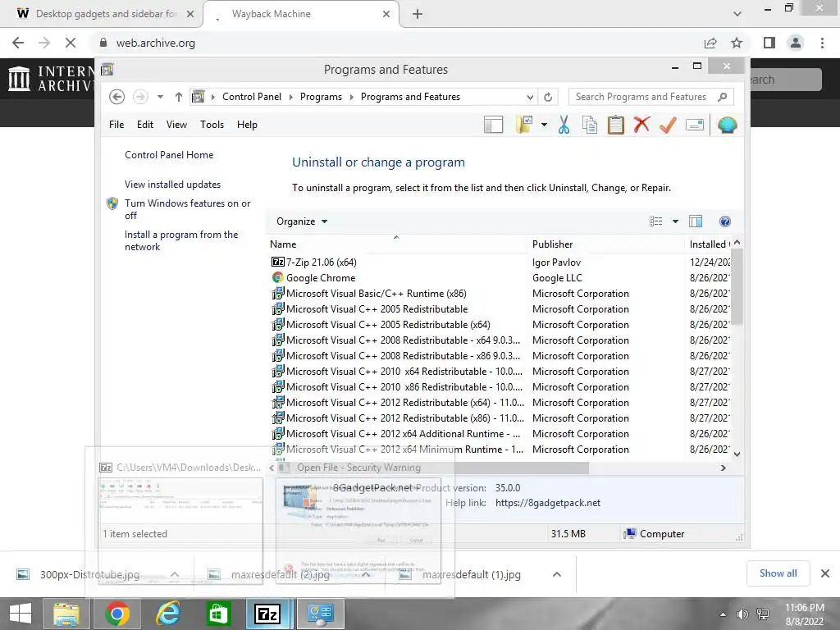Open the File menu
840x630 pixels.
[116, 125]
